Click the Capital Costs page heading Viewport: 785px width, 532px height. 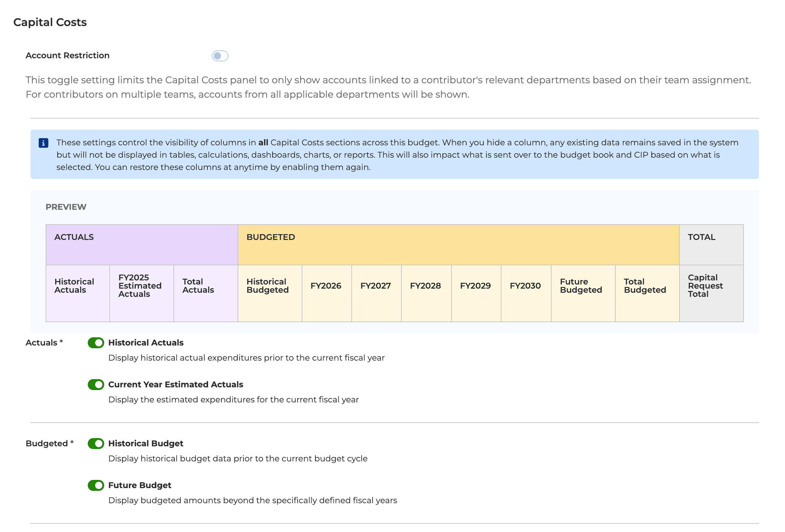tap(50, 22)
